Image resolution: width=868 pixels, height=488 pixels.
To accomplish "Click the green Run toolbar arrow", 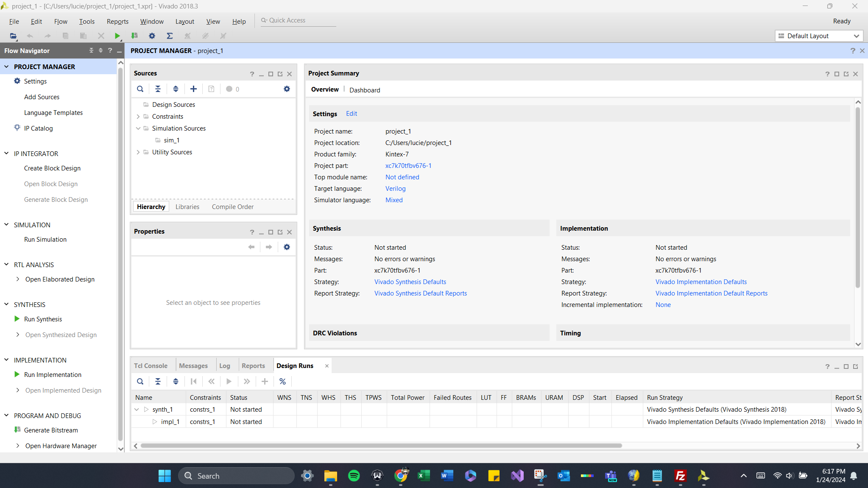I will coord(117,36).
